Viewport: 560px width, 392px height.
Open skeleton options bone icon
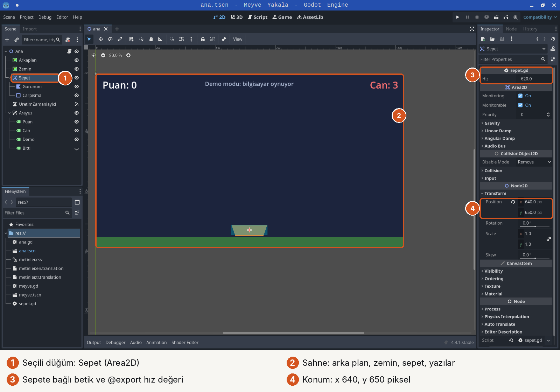pos(224,39)
